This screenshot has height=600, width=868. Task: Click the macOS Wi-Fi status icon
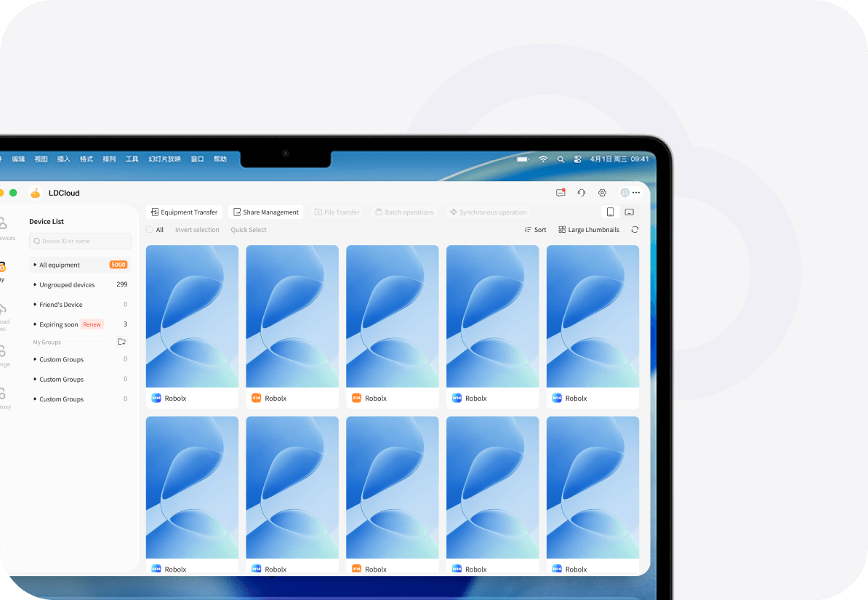543,159
